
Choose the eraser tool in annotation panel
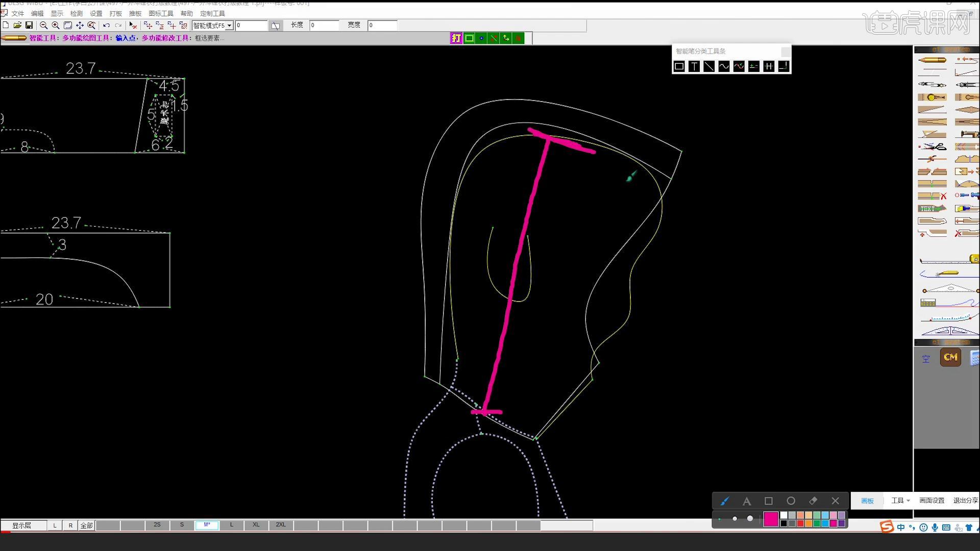point(813,501)
